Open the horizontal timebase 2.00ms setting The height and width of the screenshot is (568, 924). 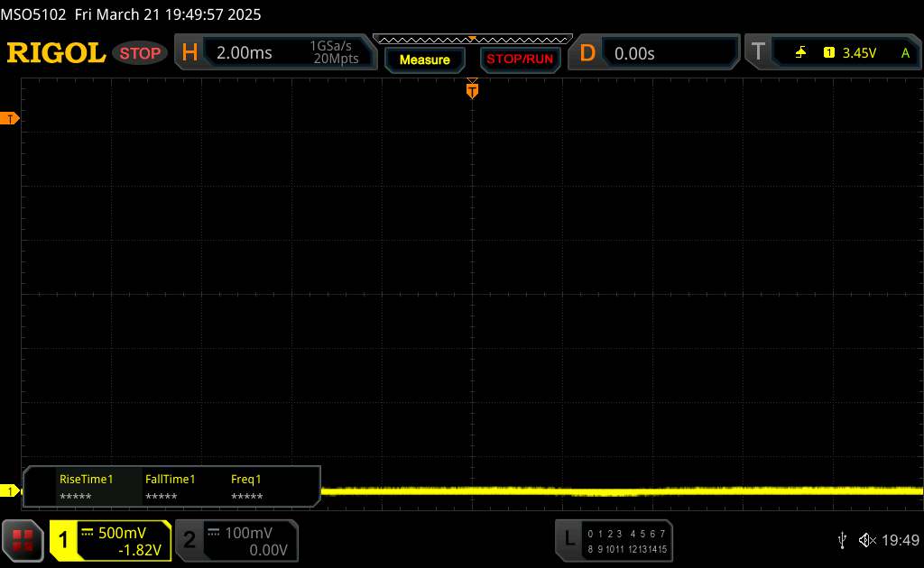[275, 52]
